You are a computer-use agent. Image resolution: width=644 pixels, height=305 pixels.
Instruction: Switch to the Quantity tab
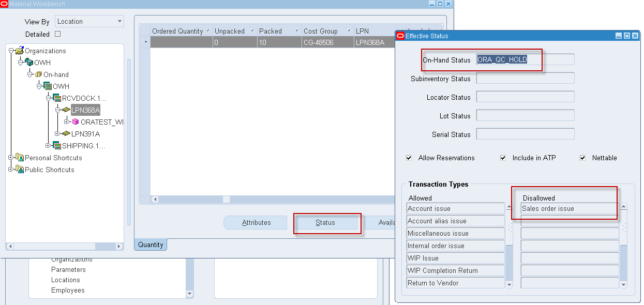(150, 245)
